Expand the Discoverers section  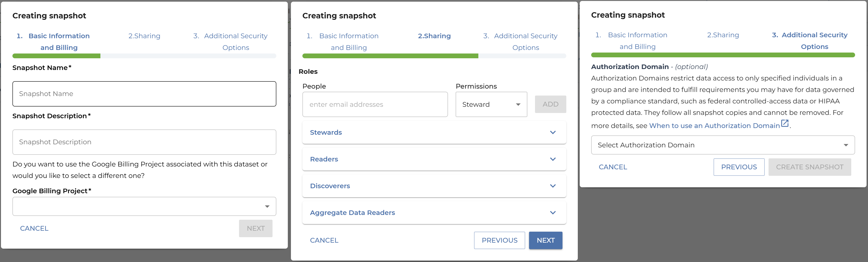(434, 186)
